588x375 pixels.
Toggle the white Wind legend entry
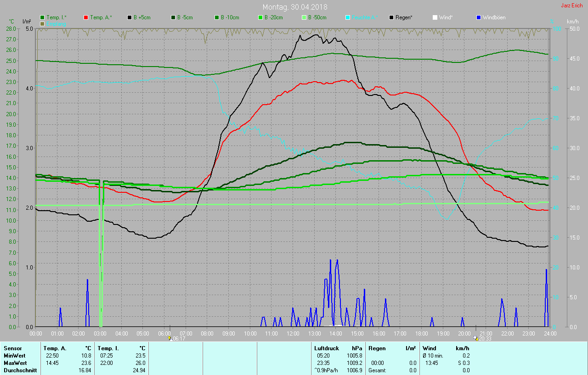coord(443,17)
